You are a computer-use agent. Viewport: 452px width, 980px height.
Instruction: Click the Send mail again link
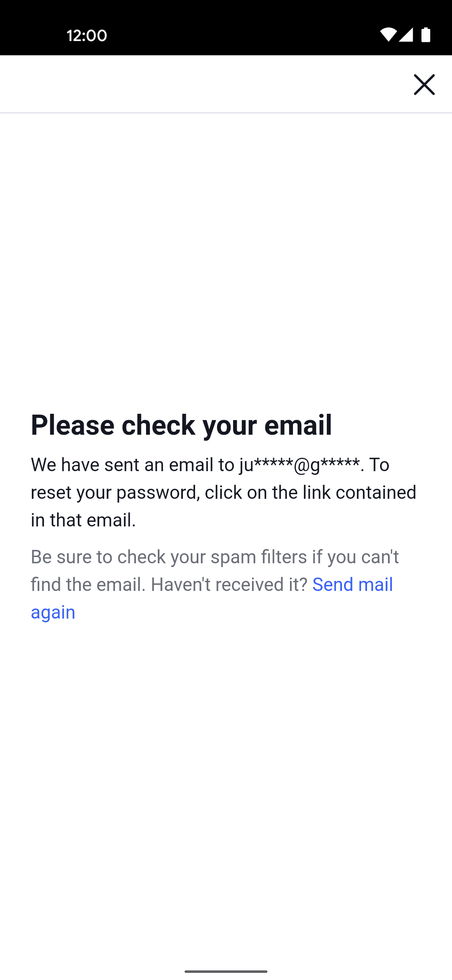(352, 585)
